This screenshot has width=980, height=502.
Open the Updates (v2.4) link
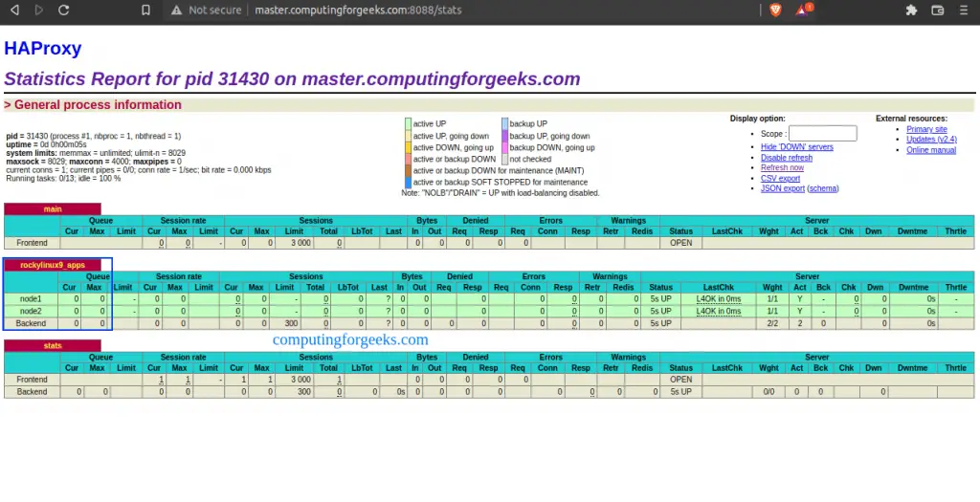[931, 140]
